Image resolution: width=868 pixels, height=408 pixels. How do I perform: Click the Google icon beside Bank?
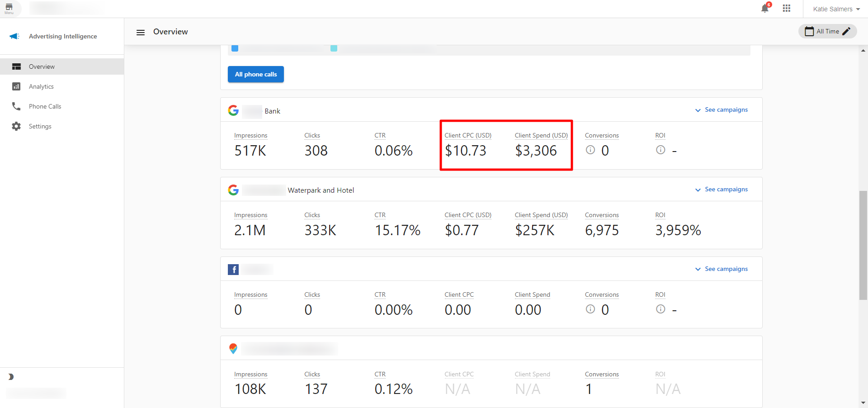point(233,110)
